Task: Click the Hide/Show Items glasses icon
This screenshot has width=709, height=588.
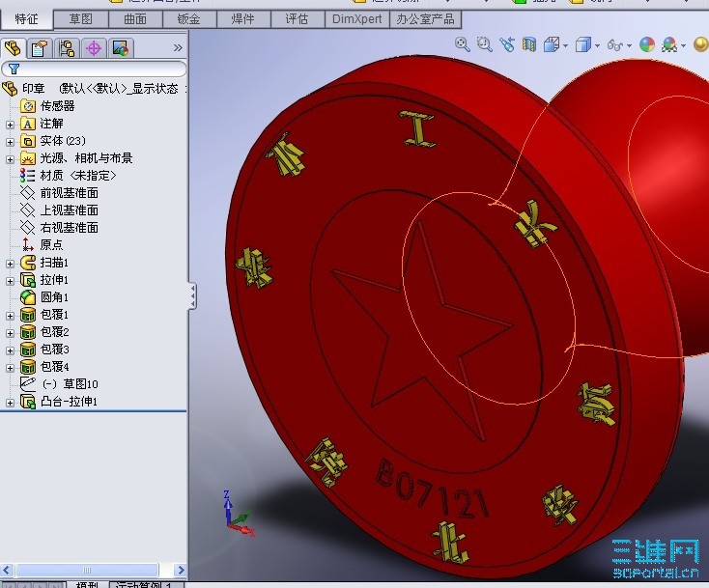Action: (615, 44)
